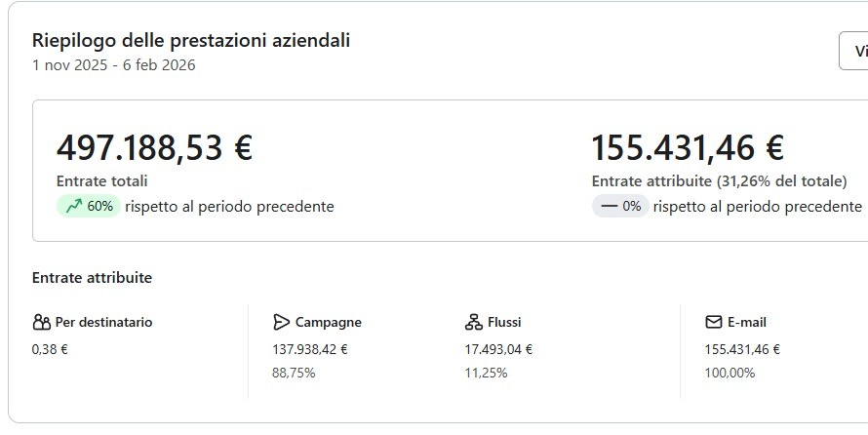Click the Campagne paper-plane icon
Viewport: 868px width, 435px height.
[281, 323]
